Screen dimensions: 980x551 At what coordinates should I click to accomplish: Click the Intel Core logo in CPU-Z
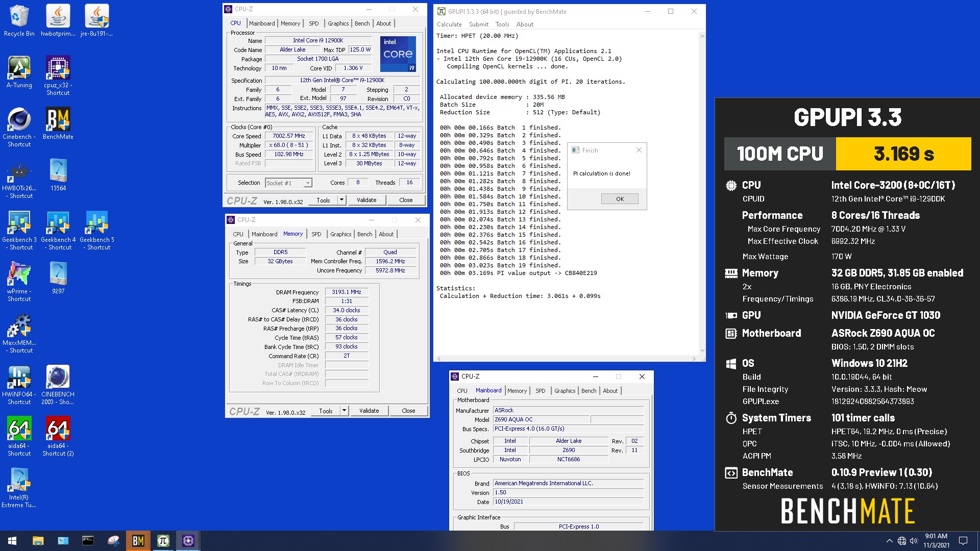coord(398,54)
